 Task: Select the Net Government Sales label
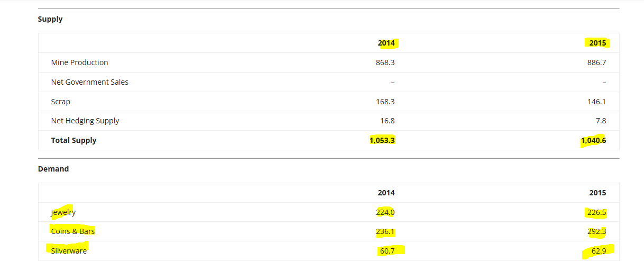(90, 82)
